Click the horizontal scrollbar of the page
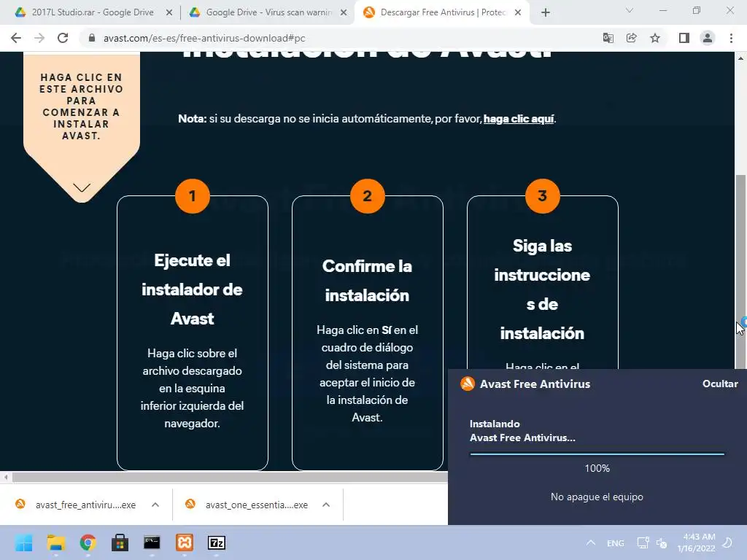The height and width of the screenshot is (560, 747). (228, 477)
